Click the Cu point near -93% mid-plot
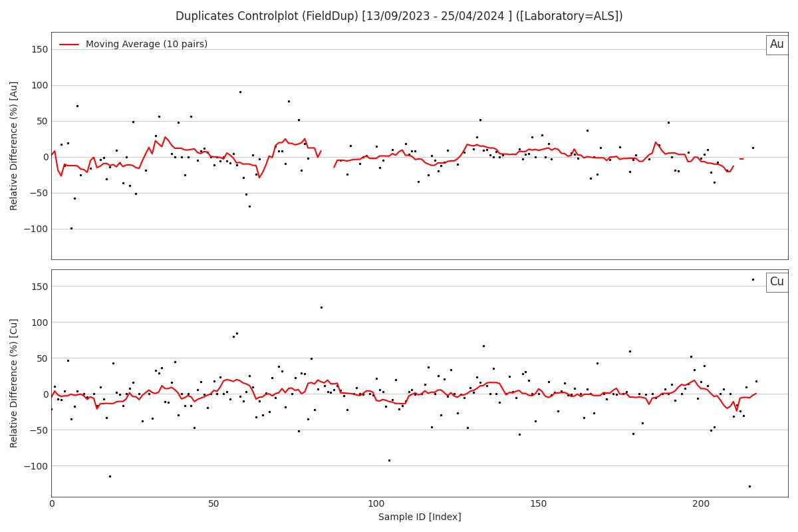Viewport: 798px width, 532px height. pos(389,460)
